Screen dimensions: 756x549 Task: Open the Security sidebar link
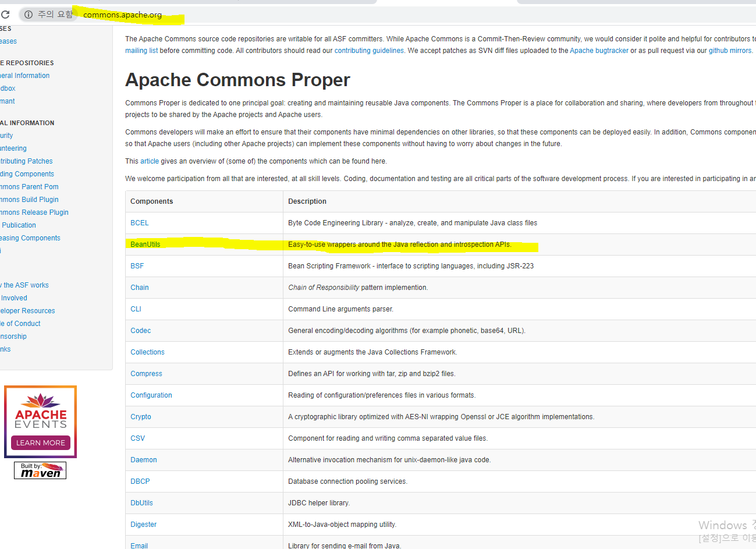point(6,136)
